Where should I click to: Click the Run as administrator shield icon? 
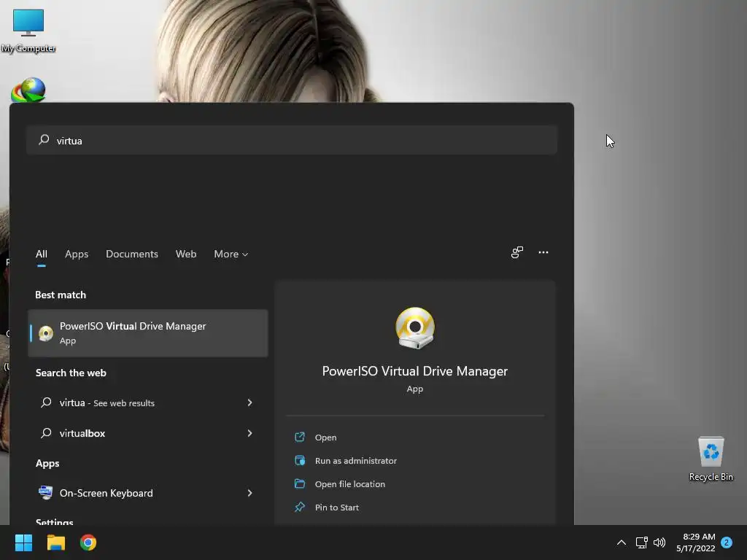[300, 460]
